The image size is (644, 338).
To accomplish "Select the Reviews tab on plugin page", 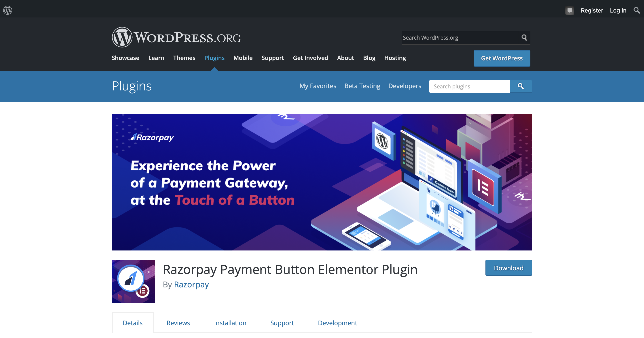I will [x=178, y=323].
